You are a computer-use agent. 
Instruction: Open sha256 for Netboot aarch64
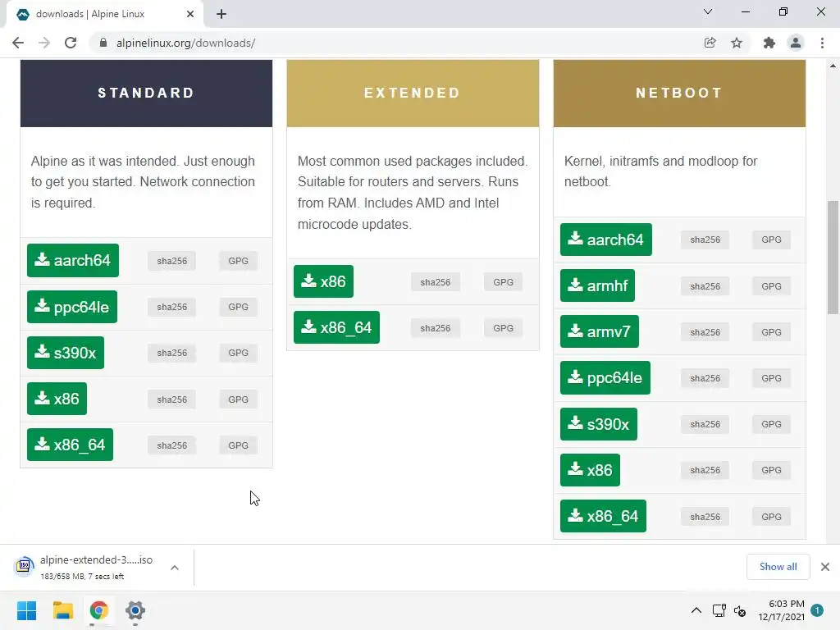click(705, 240)
